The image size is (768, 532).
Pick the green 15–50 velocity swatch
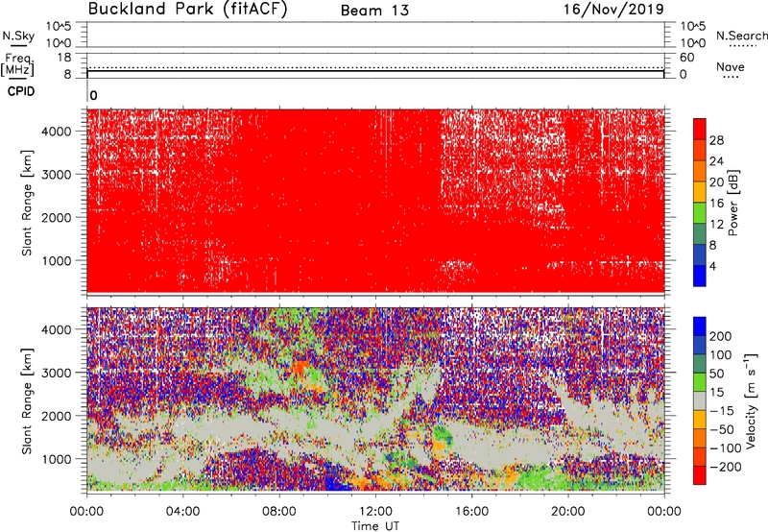click(700, 382)
